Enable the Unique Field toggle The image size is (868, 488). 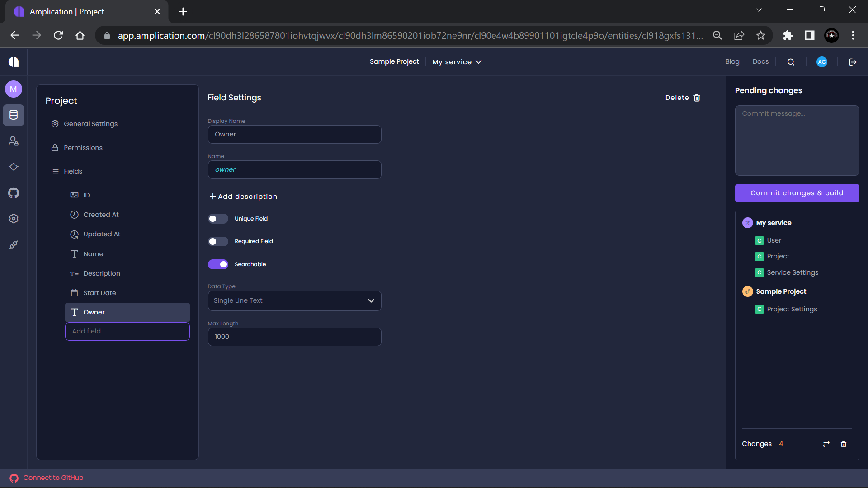click(218, 219)
